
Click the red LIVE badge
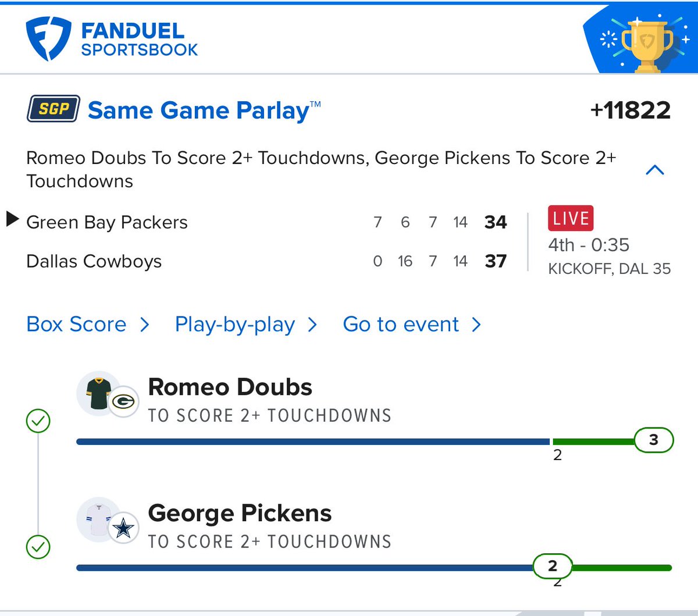coord(571,218)
